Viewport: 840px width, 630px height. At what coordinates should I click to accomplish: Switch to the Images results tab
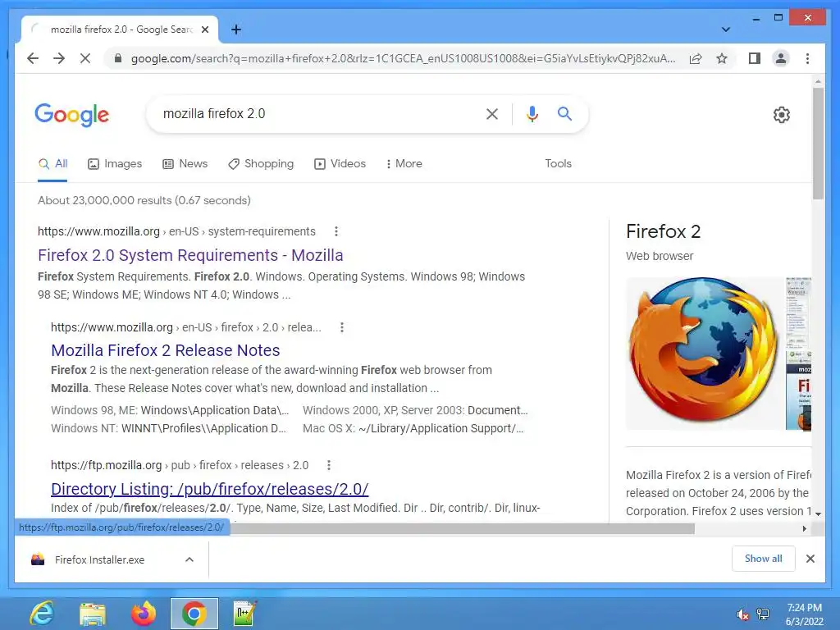tap(115, 163)
